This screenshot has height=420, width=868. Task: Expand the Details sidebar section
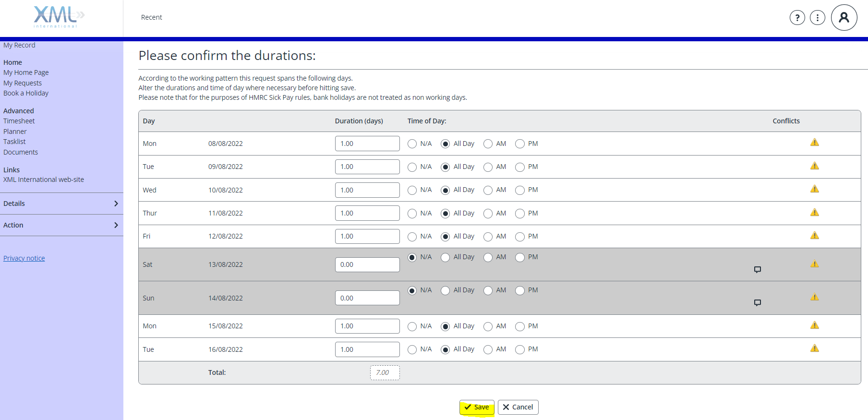(x=61, y=204)
